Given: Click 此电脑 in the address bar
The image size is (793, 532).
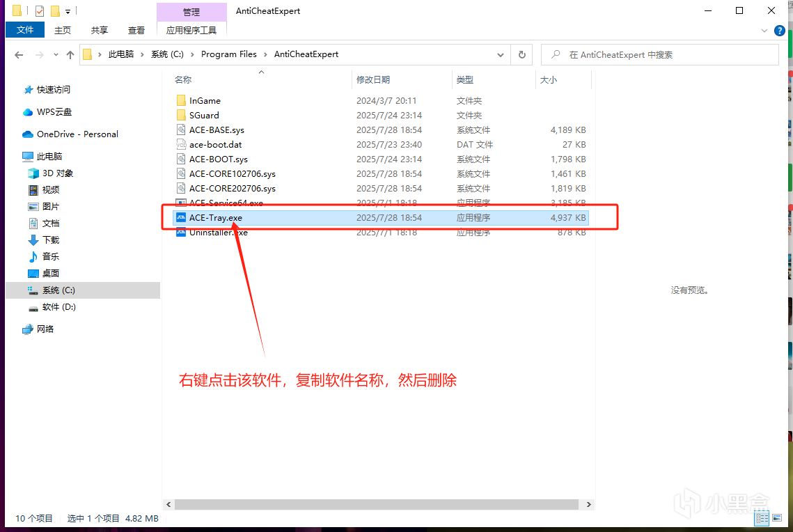Looking at the screenshot, I should click(x=121, y=54).
